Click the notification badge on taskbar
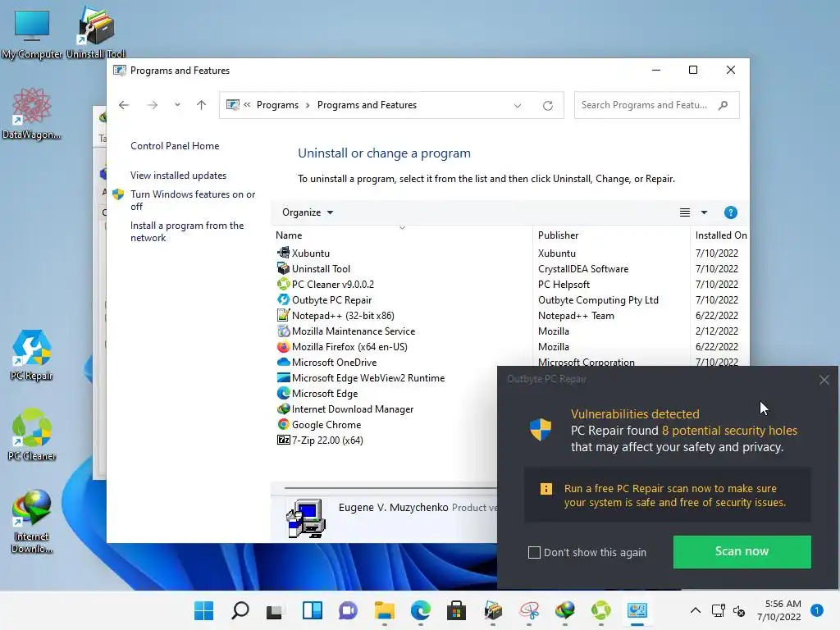The height and width of the screenshot is (630, 840). point(817,610)
